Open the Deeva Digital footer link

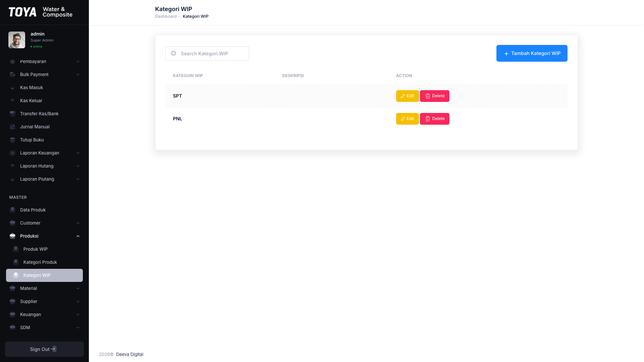point(129,355)
